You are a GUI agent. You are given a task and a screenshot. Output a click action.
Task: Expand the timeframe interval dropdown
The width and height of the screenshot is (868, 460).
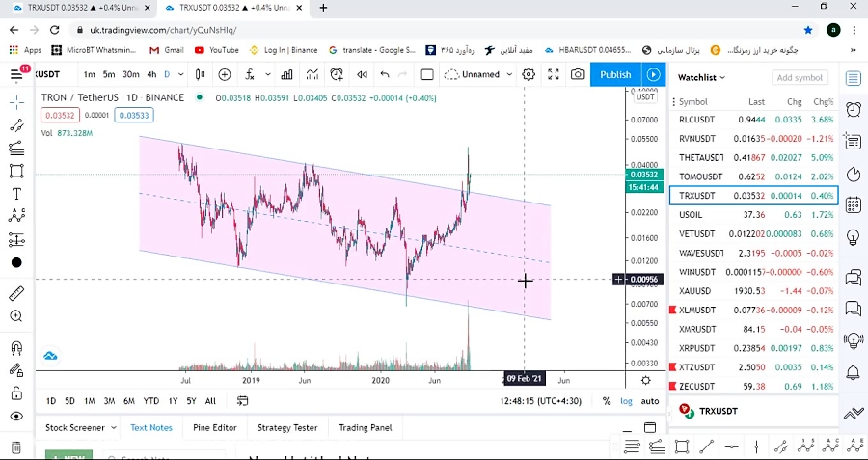pyautogui.click(x=180, y=74)
